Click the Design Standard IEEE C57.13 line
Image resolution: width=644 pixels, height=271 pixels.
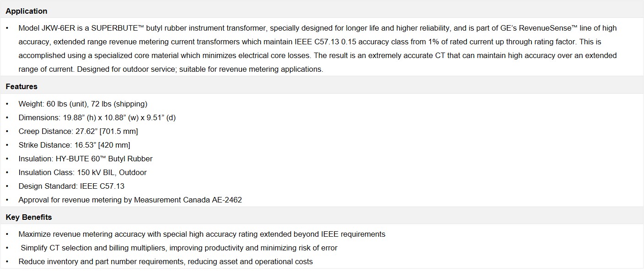click(x=71, y=186)
